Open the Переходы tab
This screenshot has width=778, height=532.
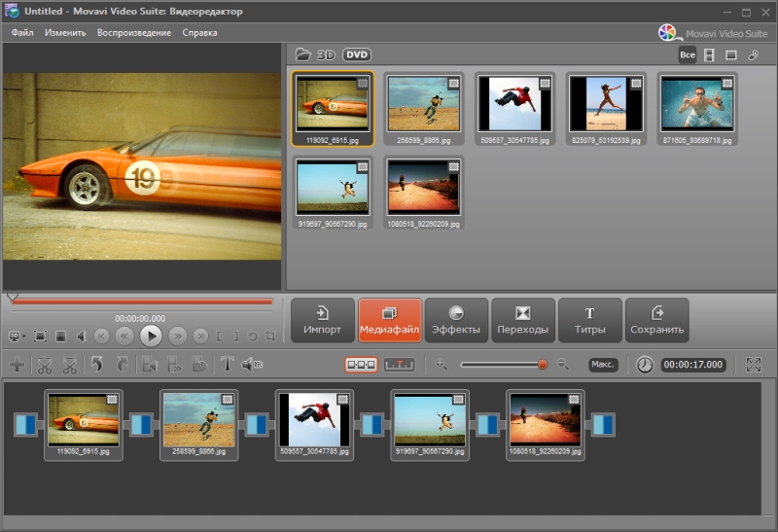523,320
